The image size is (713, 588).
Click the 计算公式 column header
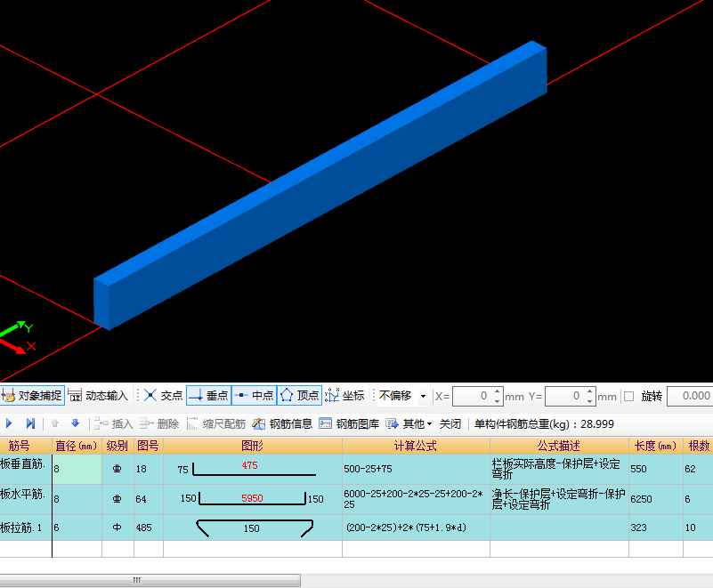pos(416,446)
